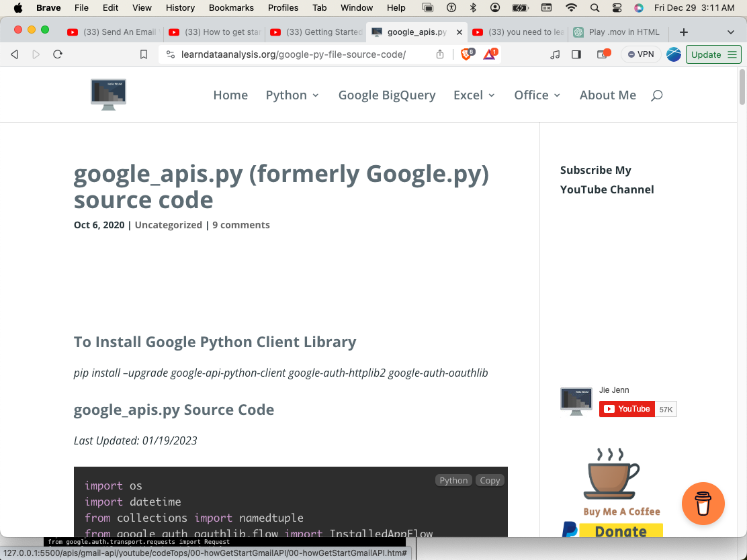
Task: Click the 'Last Updated: 01/19/2023' text
Action: tap(135, 440)
